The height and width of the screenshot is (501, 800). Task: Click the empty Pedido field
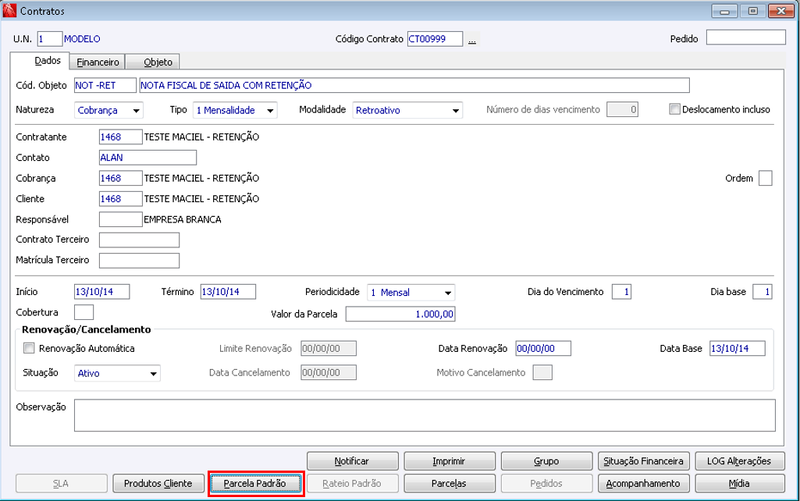tap(745, 37)
